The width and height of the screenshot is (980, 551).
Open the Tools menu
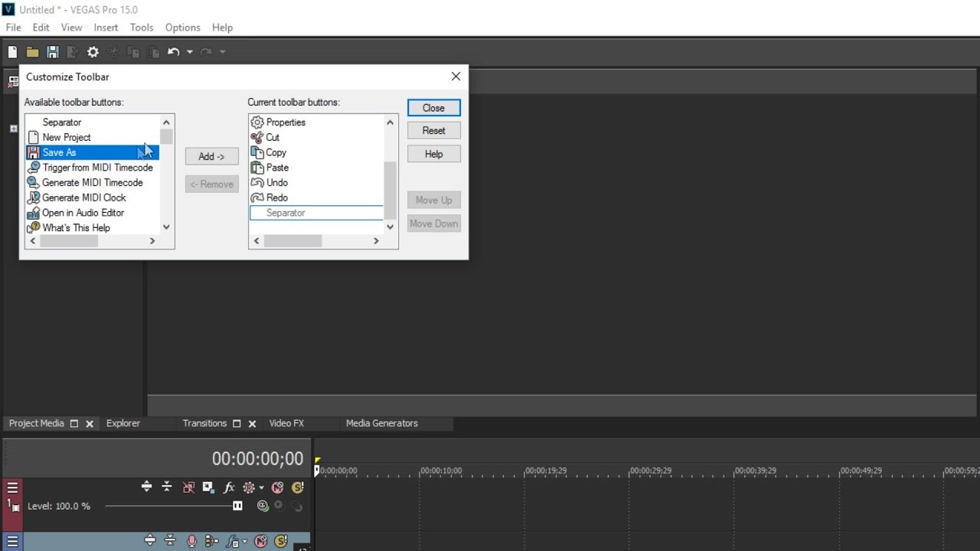[x=141, y=27]
